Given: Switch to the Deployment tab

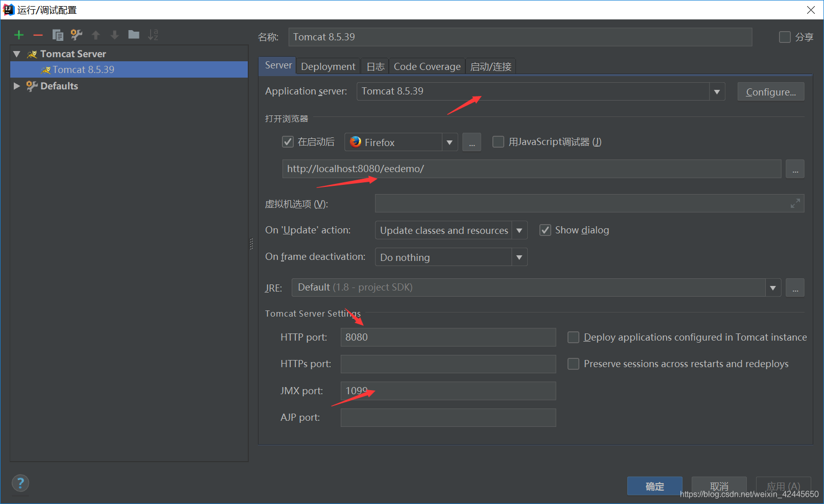Looking at the screenshot, I should coord(328,66).
